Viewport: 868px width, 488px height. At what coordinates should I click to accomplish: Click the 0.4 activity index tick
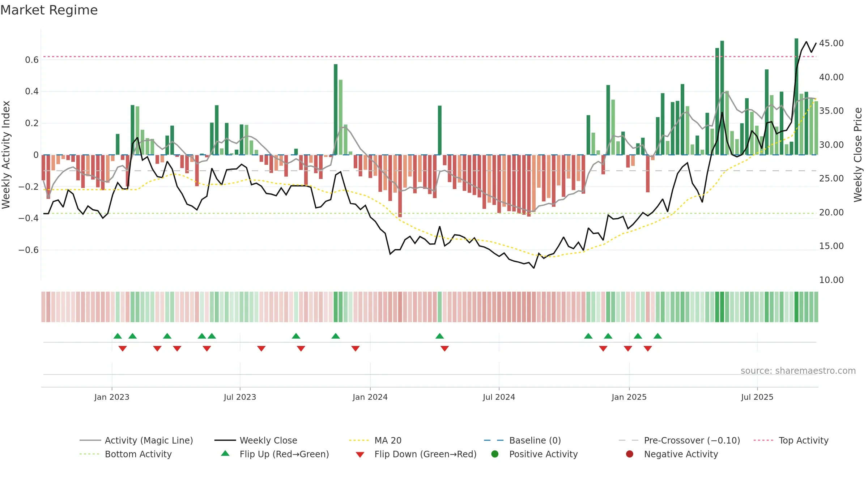coord(32,91)
